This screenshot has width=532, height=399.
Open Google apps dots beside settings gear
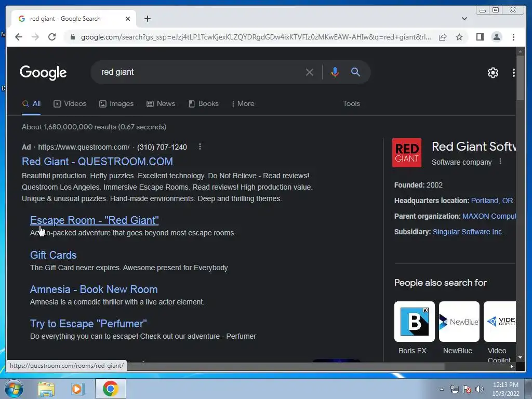[x=513, y=72]
